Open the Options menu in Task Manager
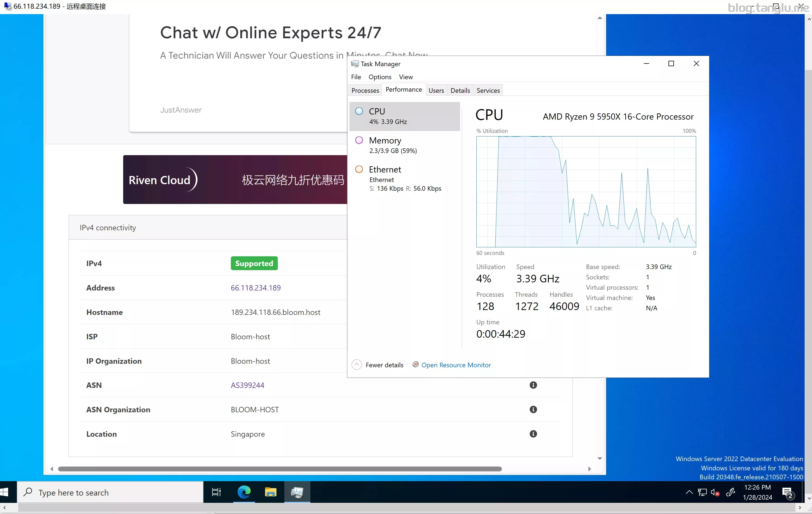 click(380, 77)
